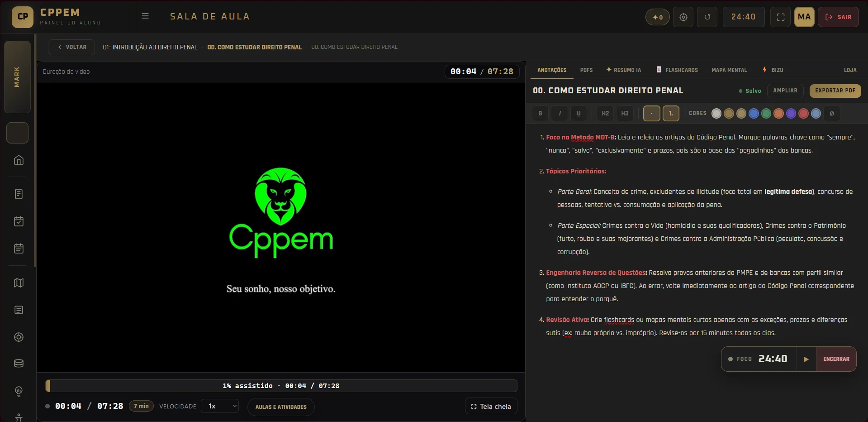Open the playback speed 1x dropdown
Viewport: 868px width, 422px height.
click(220, 406)
